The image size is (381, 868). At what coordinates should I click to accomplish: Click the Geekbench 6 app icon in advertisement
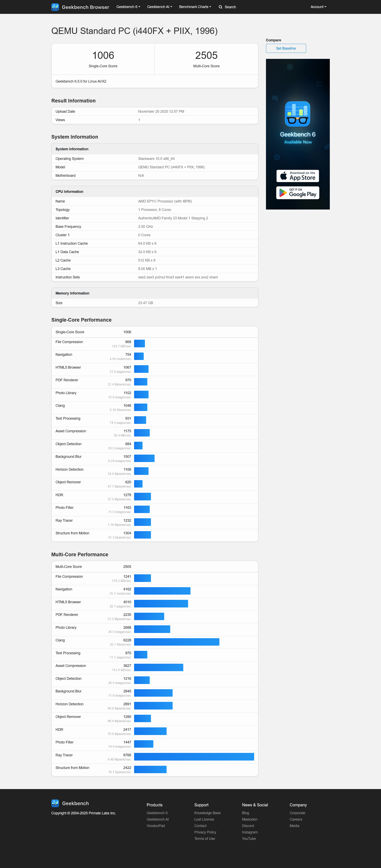point(297,114)
